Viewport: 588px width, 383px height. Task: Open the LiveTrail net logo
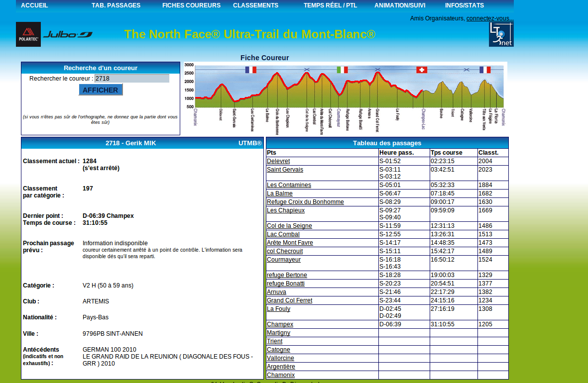pyautogui.click(x=501, y=34)
